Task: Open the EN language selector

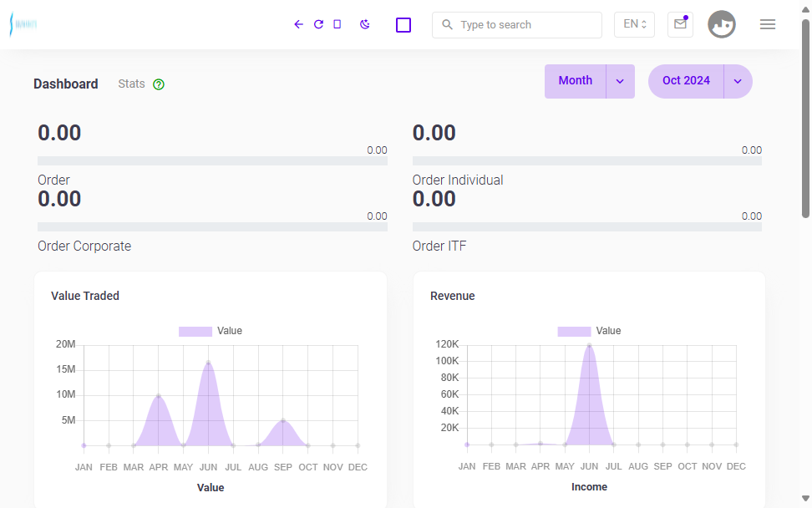Action: point(634,24)
